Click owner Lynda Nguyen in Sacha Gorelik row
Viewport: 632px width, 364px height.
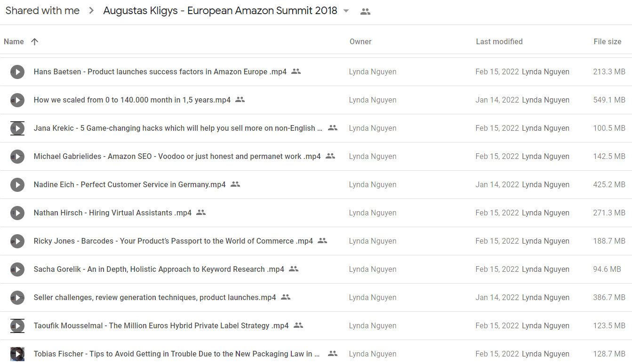click(373, 269)
